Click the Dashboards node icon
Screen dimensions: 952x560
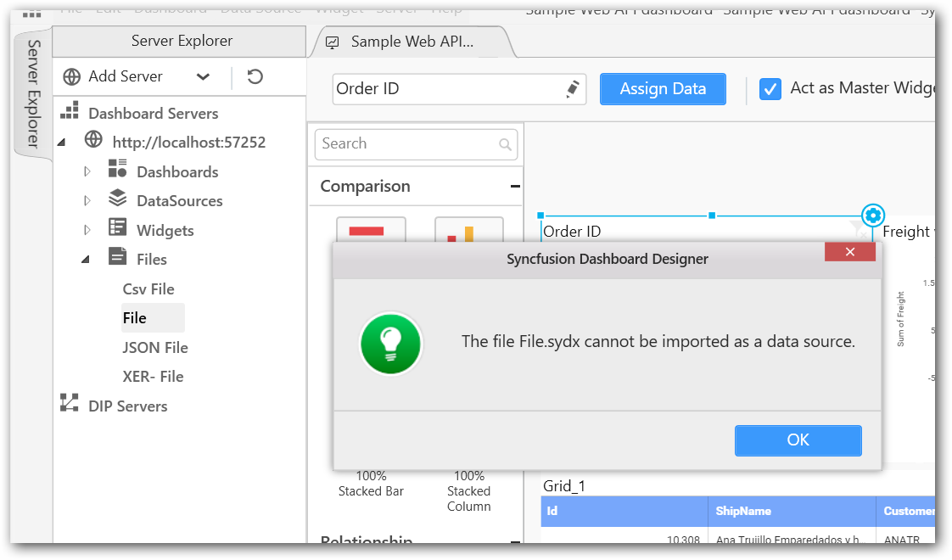[x=118, y=169]
